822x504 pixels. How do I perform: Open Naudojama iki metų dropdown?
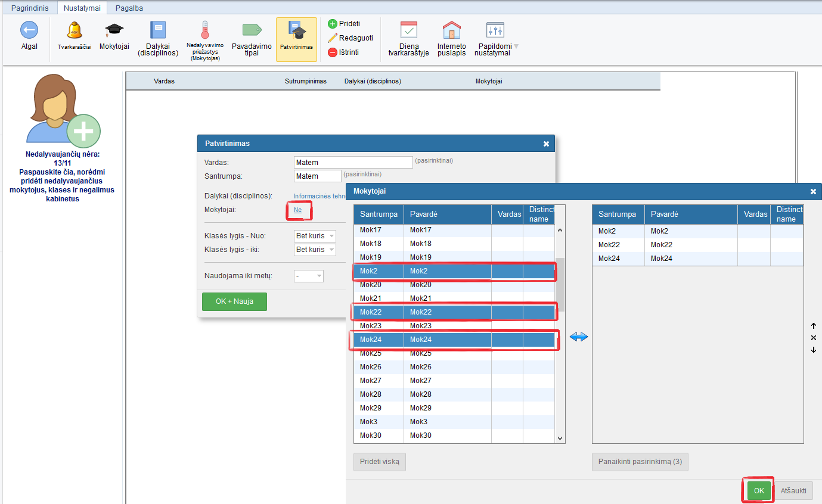click(x=309, y=276)
